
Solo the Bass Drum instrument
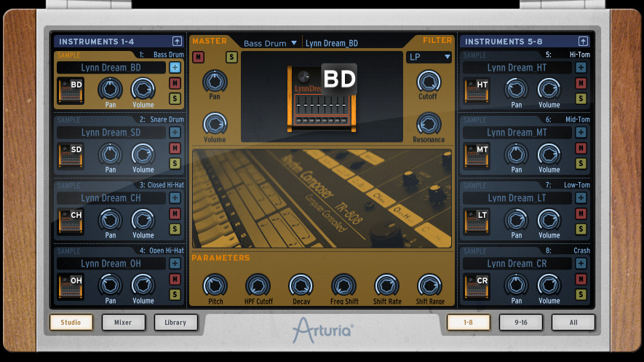[175, 98]
